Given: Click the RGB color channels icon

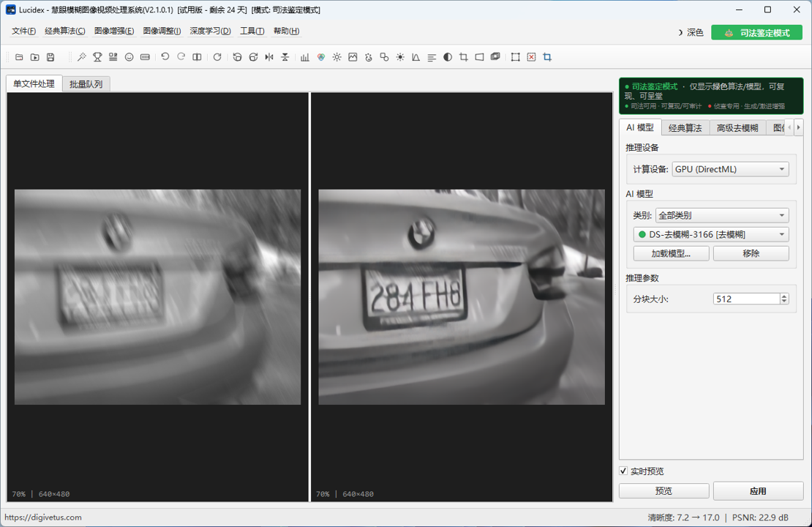Looking at the screenshot, I should click(x=321, y=57).
